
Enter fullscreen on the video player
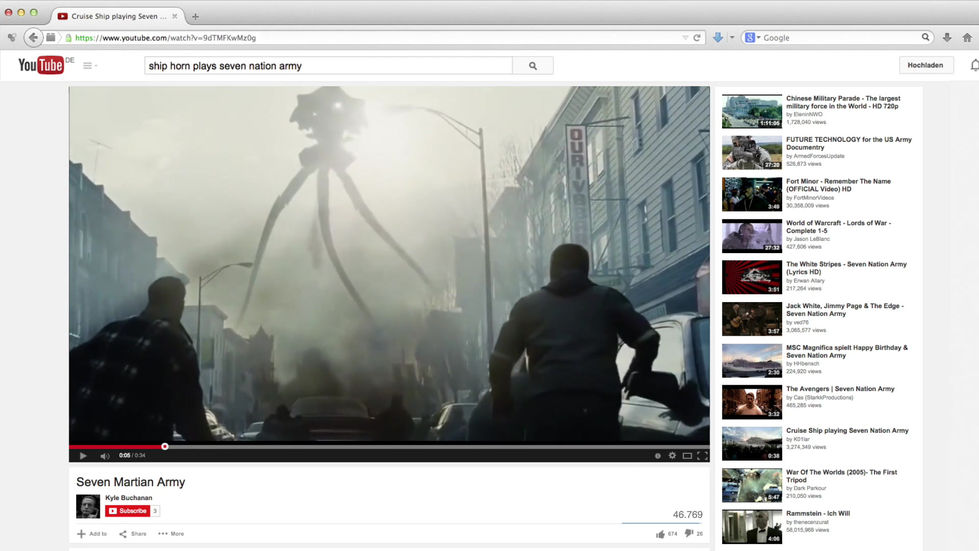(x=702, y=456)
